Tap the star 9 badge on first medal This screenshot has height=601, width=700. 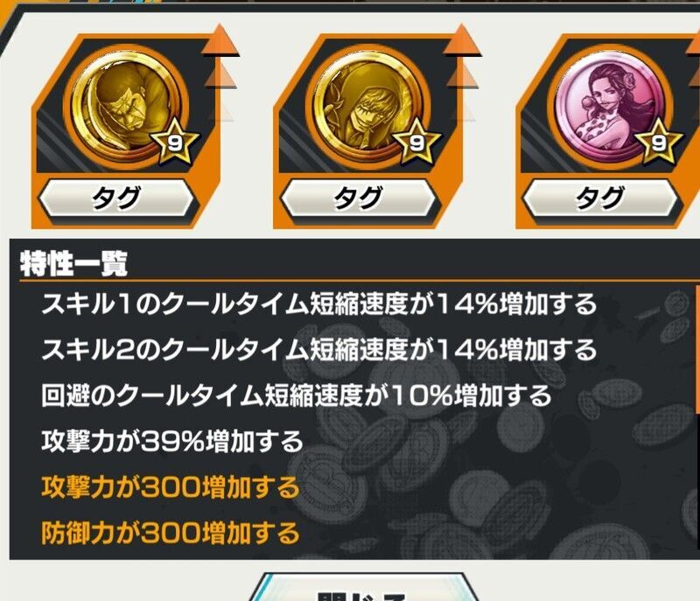pos(174,143)
